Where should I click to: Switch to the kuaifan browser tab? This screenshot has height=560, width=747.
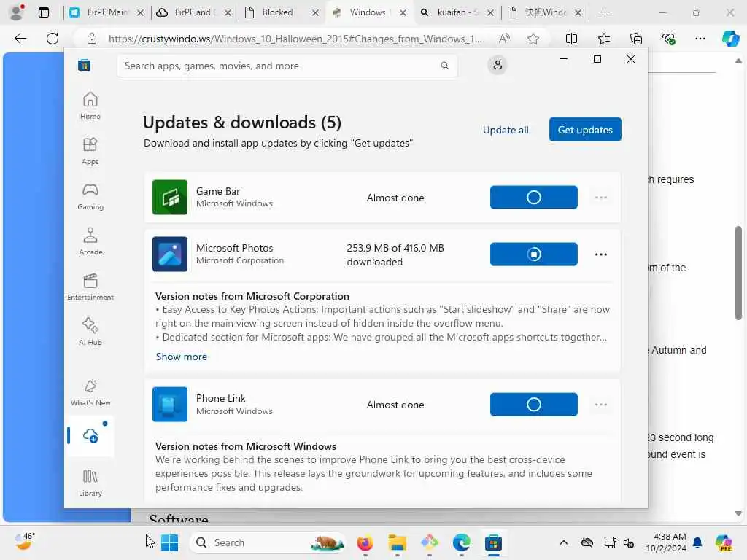click(457, 12)
